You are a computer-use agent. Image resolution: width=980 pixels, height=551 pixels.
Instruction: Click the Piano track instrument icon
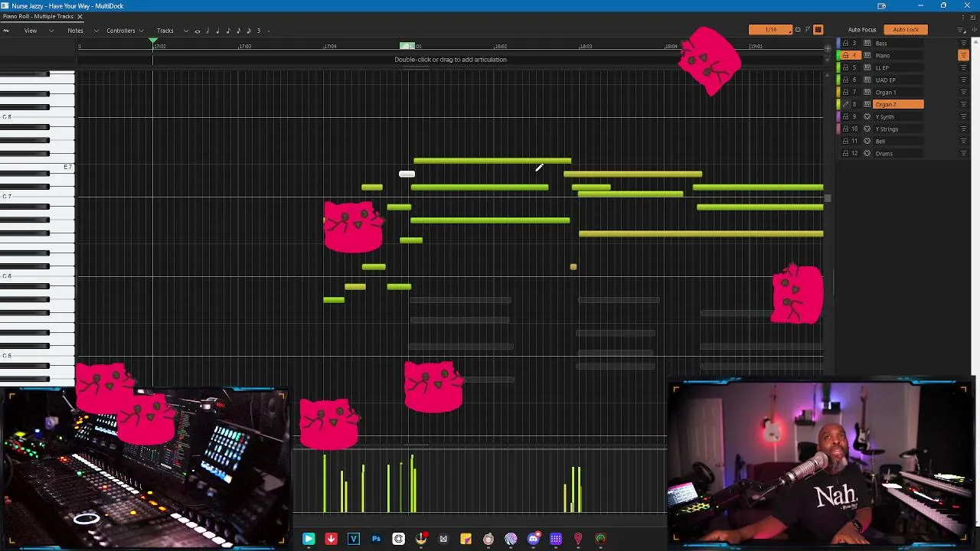point(867,55)
